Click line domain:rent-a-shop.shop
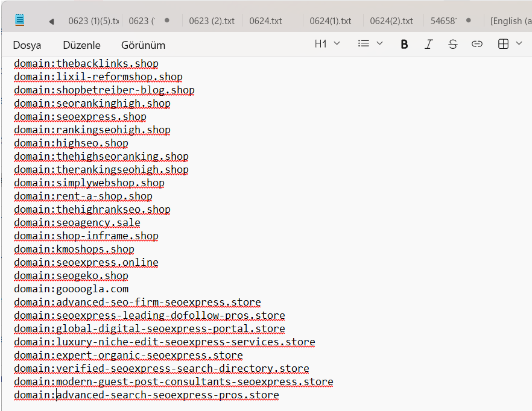The image size is (532, 411). tap(83, 196)
